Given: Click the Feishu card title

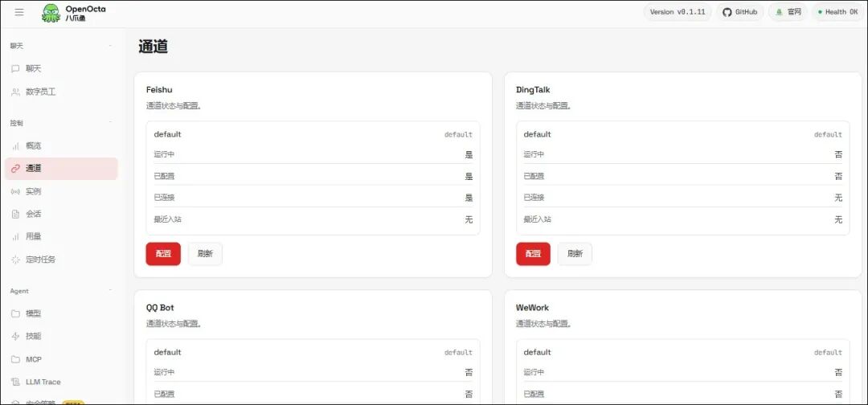Looking at the screenshot, I should (x=161, y=90).
